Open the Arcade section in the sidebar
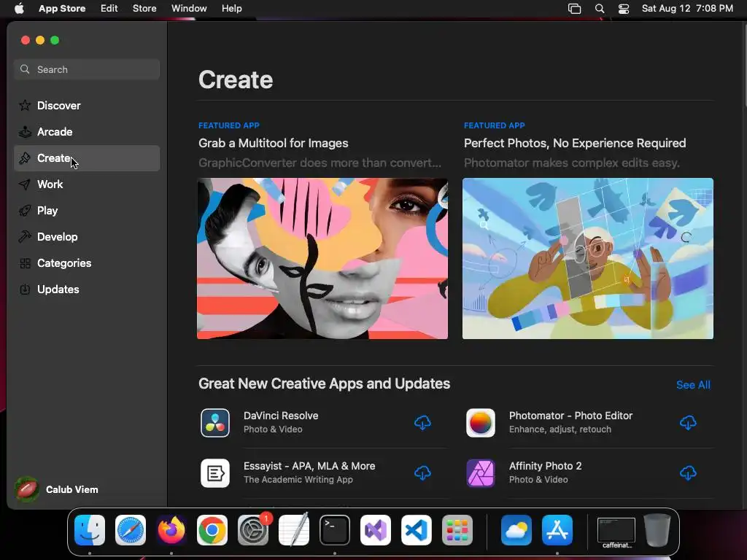 (x=87, y=132)
